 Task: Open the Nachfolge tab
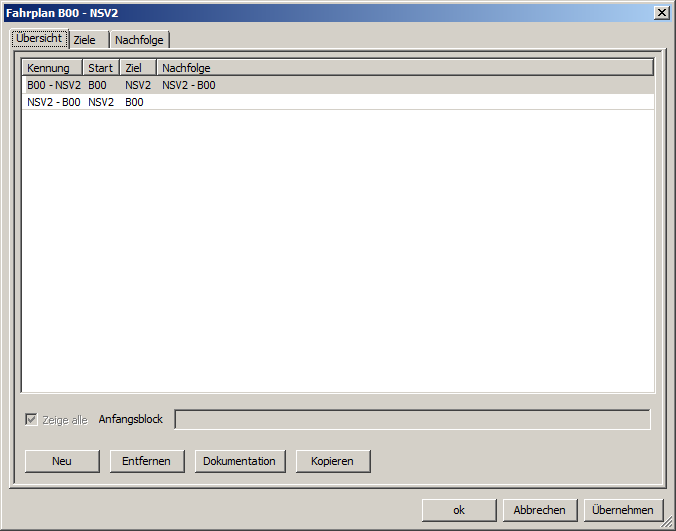coord(139,40)
